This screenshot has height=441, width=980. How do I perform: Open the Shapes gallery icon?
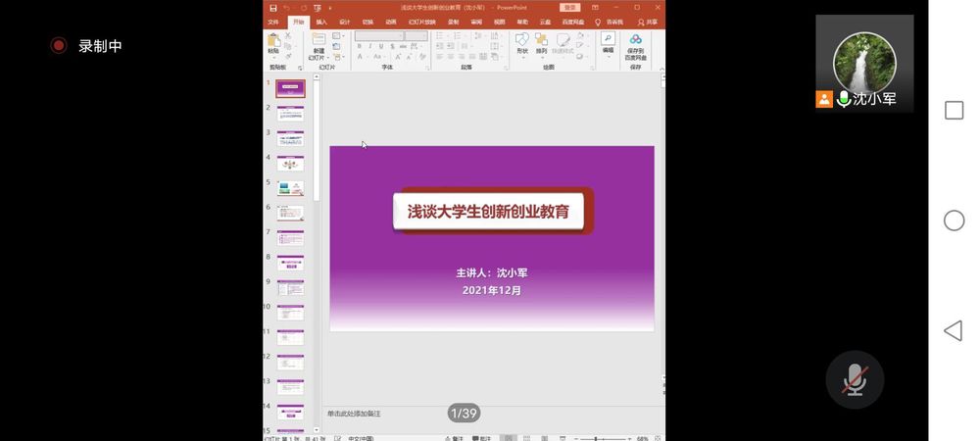(x=521, y=41)
